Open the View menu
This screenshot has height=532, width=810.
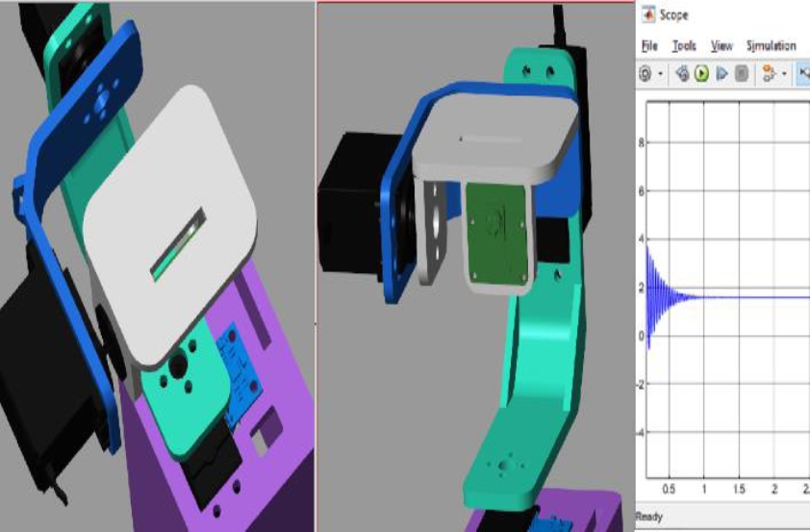(x=721, y=45)
